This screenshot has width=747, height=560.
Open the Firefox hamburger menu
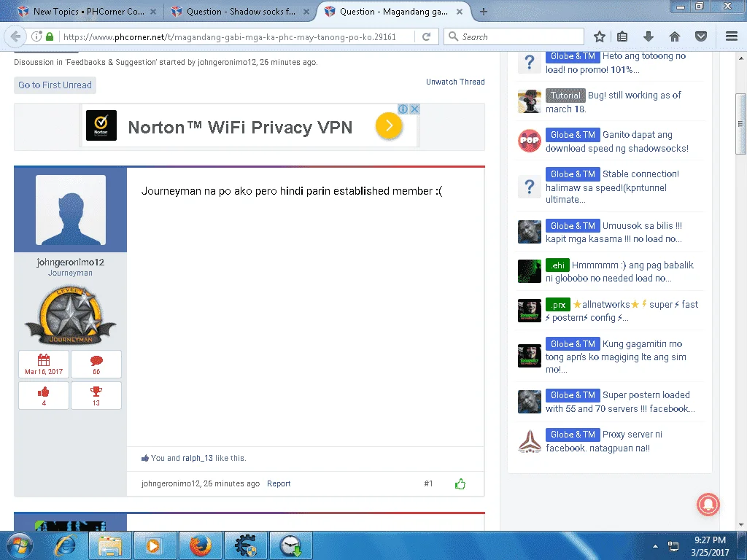(732, 36)
